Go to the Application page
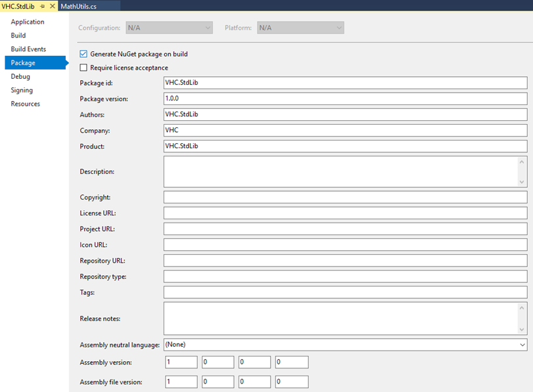This screenshot has height=392, width=533. (x=28, y=22)
